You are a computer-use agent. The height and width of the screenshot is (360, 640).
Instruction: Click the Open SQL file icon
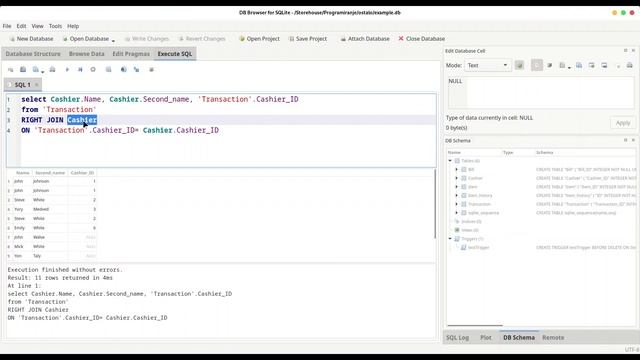click(23, 70)
